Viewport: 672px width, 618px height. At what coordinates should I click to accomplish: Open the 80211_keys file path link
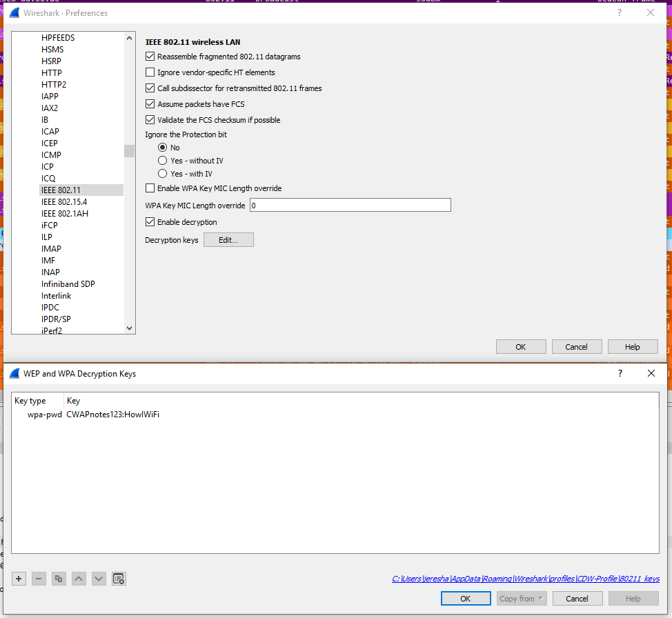[525, 579]
